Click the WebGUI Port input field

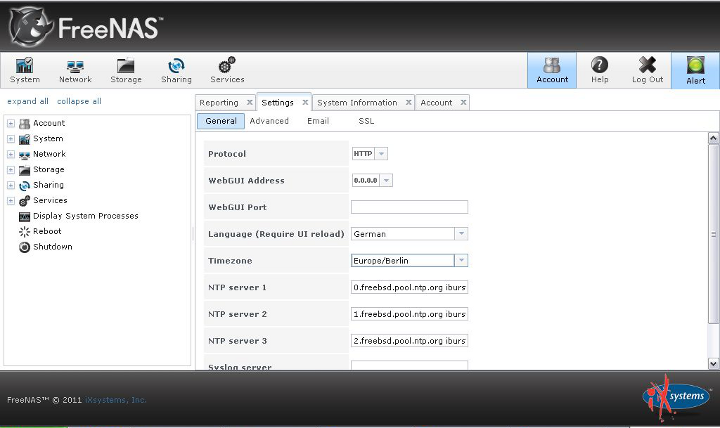409,207
